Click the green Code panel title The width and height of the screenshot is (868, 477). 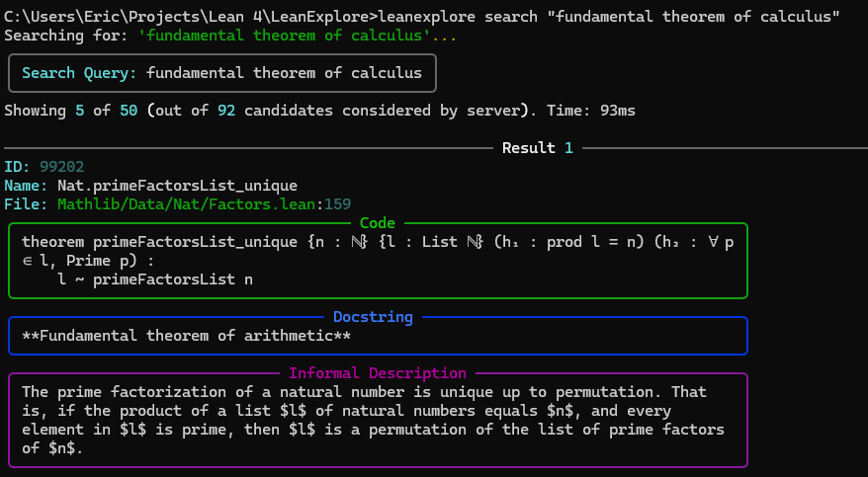point(377,223)
